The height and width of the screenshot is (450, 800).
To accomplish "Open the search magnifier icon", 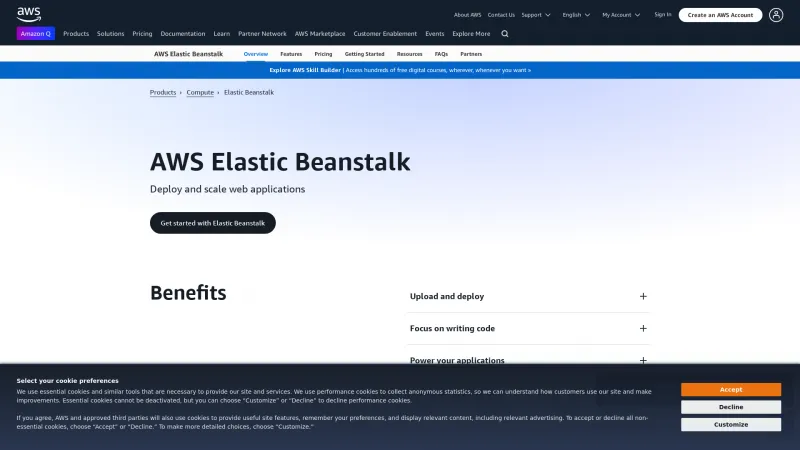I will point(505,34).
